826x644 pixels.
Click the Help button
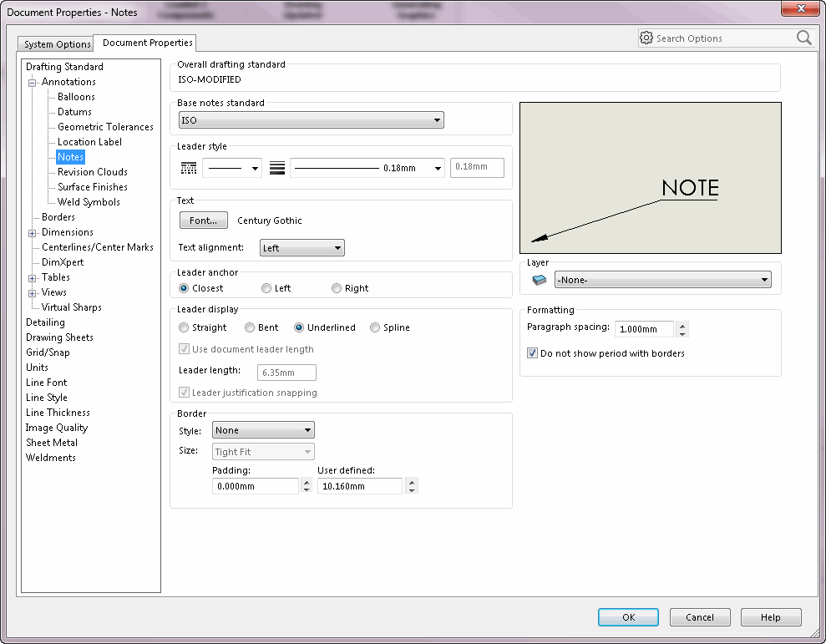[x=771, y=617]
